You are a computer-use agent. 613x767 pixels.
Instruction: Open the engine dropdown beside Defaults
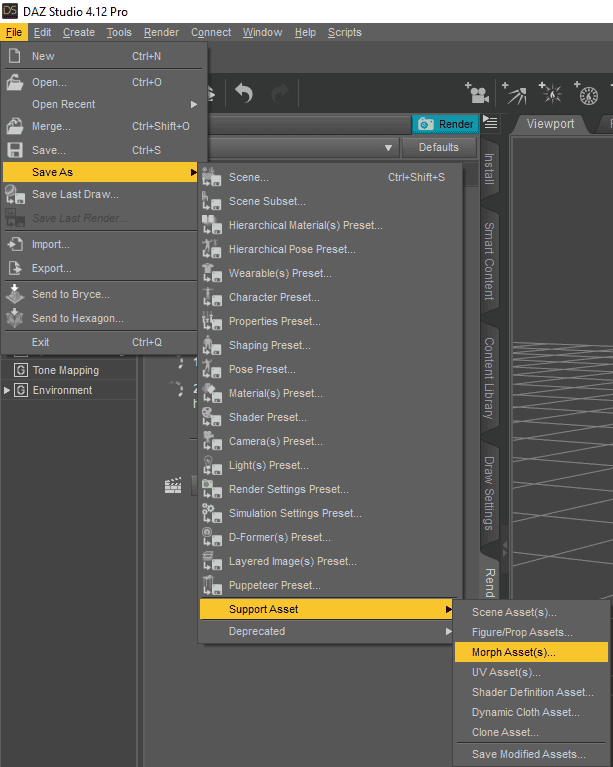pos(388,148)
